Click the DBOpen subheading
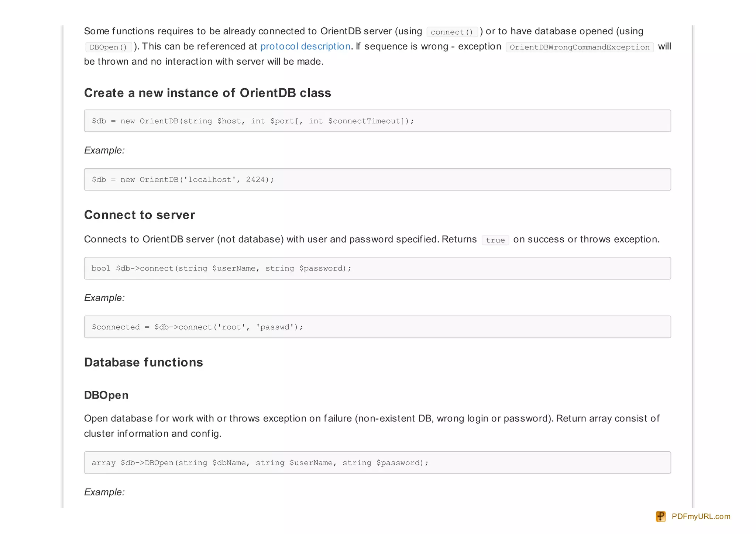The image size is (756, 534). coord(106,395)
